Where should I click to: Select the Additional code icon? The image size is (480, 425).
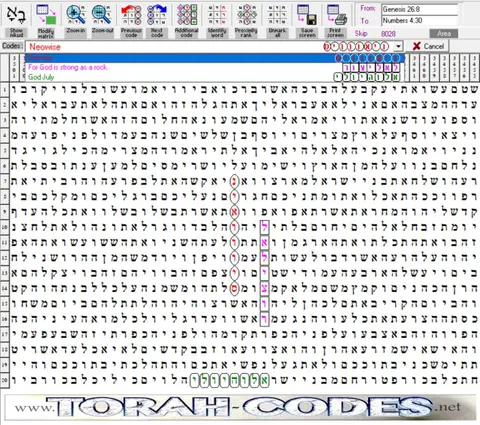187,15
